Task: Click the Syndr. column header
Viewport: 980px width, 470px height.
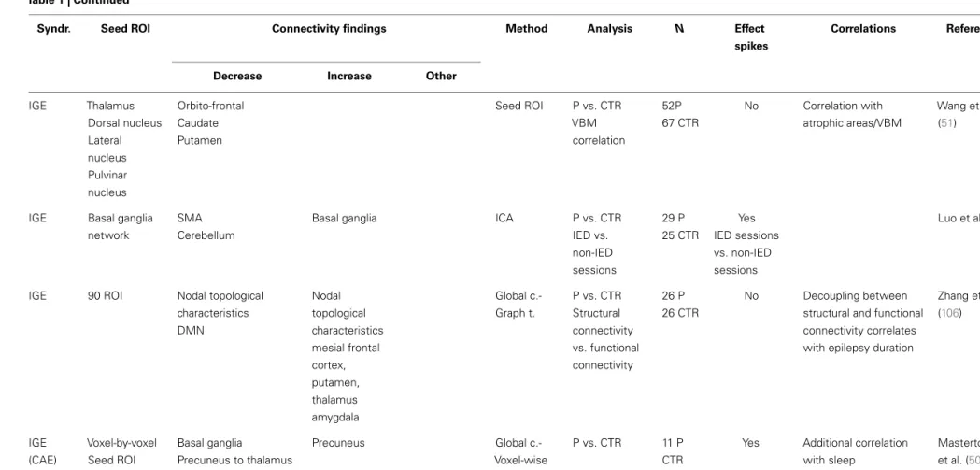Action: (54, 29)
